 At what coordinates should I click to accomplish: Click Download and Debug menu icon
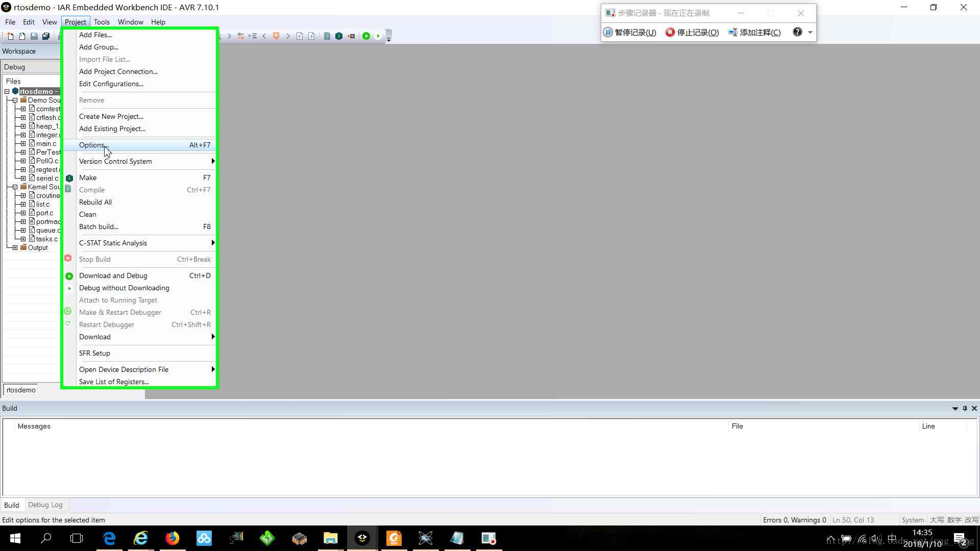[69, 276]
